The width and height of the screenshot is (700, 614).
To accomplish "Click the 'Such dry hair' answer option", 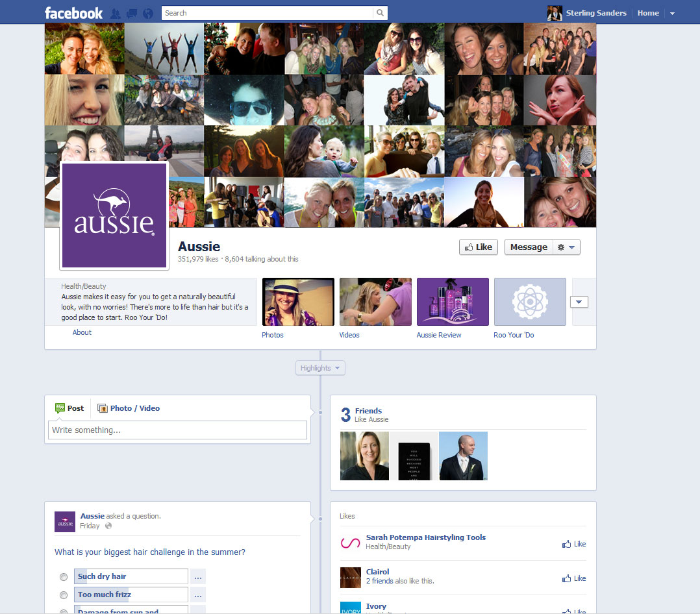I will (x=131, y=576).
